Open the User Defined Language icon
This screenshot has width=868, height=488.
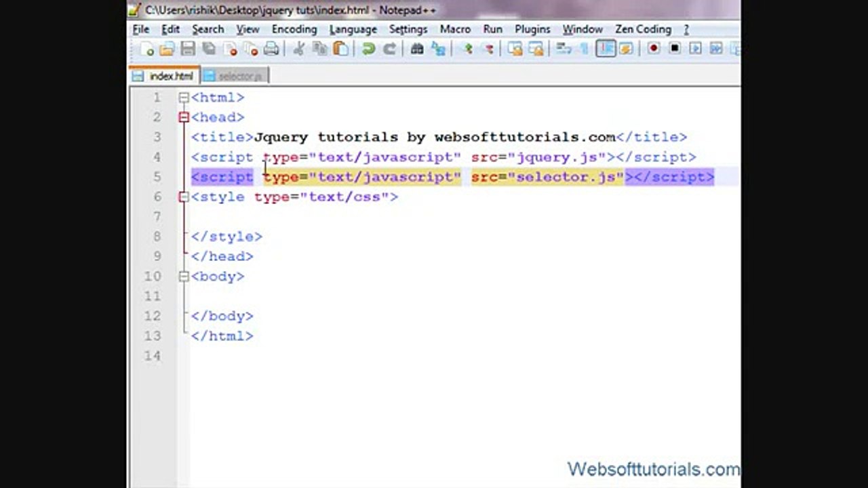point(626,49)
